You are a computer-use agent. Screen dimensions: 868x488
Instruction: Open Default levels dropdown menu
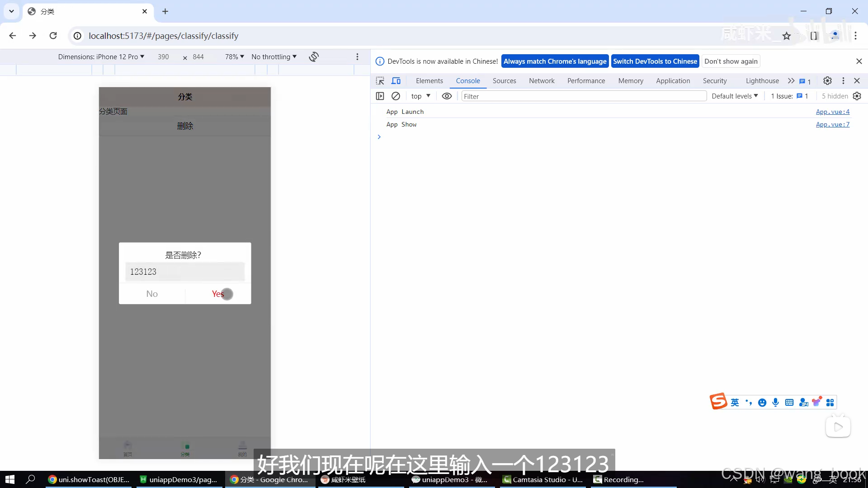pos(735,96)
